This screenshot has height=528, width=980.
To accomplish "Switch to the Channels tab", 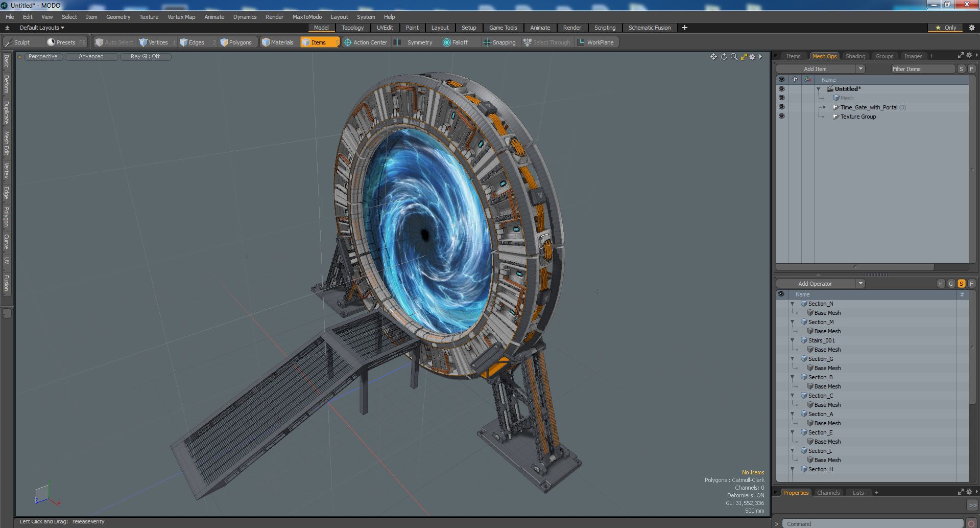I will click(828, 493).
